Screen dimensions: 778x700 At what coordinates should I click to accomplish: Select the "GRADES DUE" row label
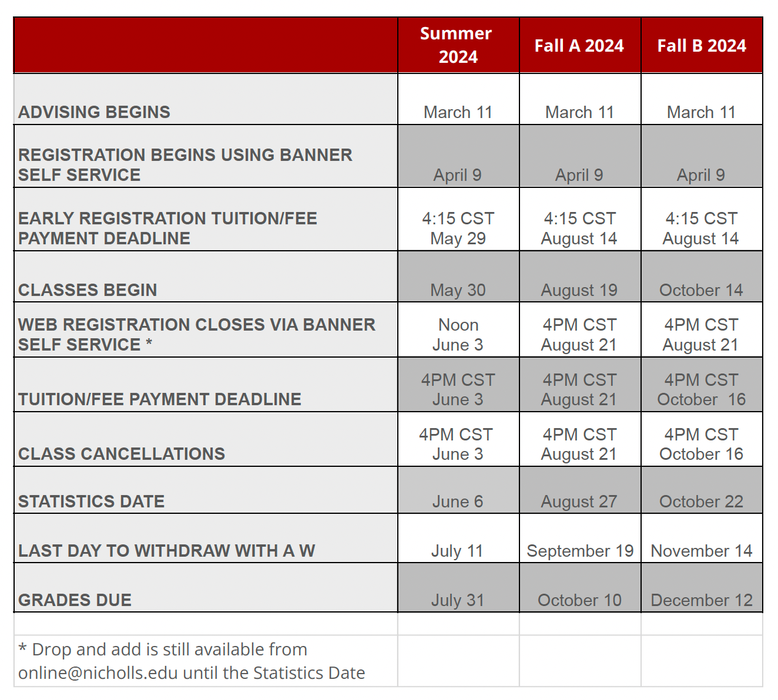point(75,600)
